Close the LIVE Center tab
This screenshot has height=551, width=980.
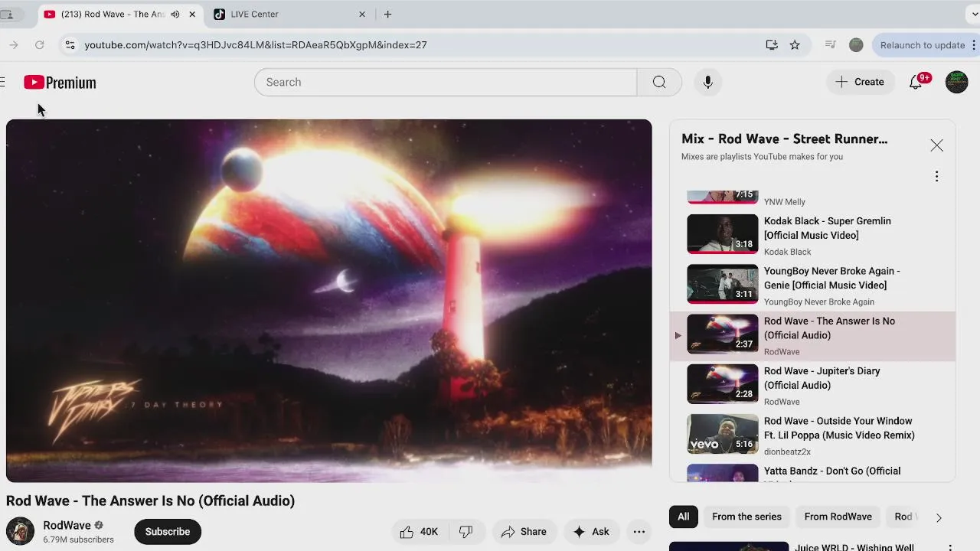pyautogui.click(x=362, y=14)
